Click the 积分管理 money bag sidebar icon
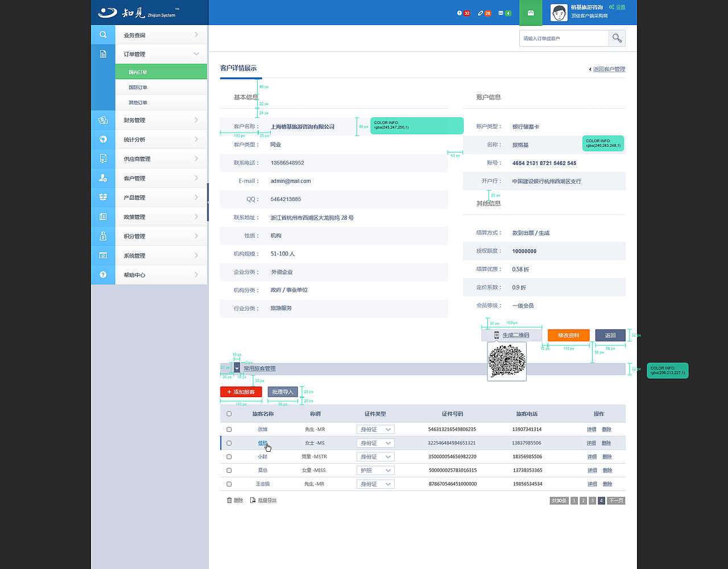Viewport: 728px width, 569px height. coord(103,236)
